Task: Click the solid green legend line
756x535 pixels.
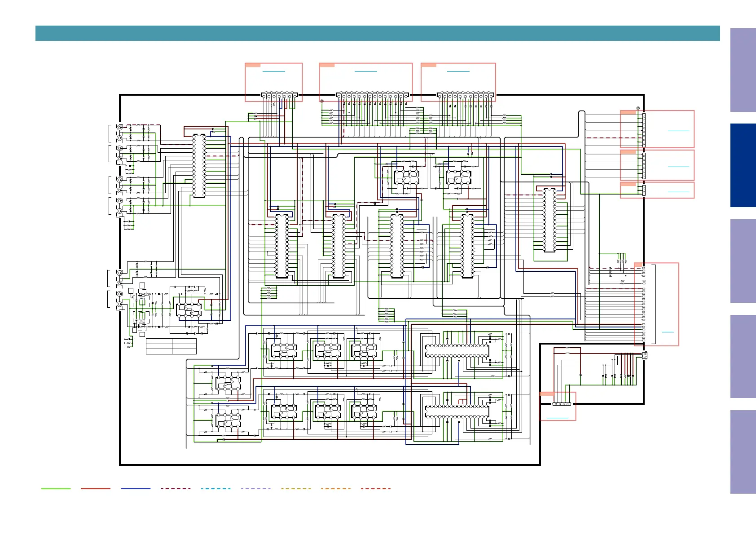Action: coord(56,488)
